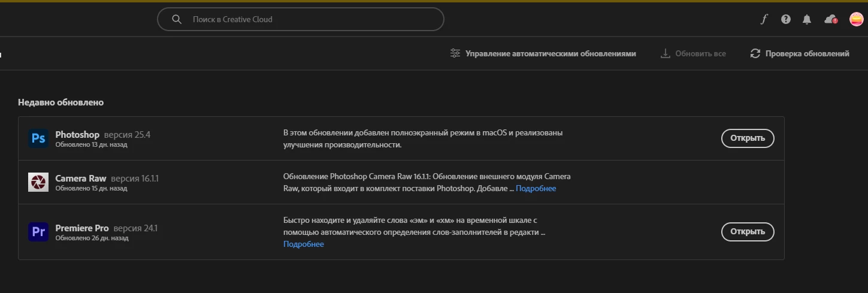Image resolution: width=868 pixels, height=293 pixels.
Task: Click the Premiere Pro update description text
Action: click(x=414, y=226)
